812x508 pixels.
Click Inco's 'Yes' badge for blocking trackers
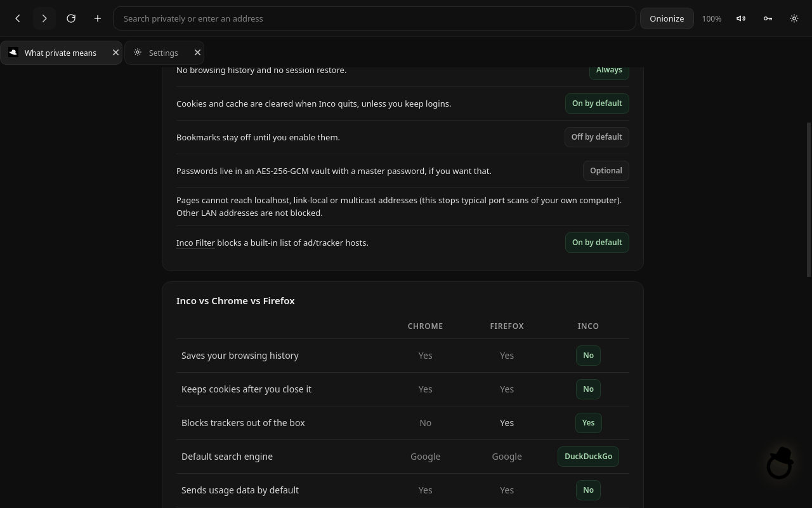click(588, 423)
